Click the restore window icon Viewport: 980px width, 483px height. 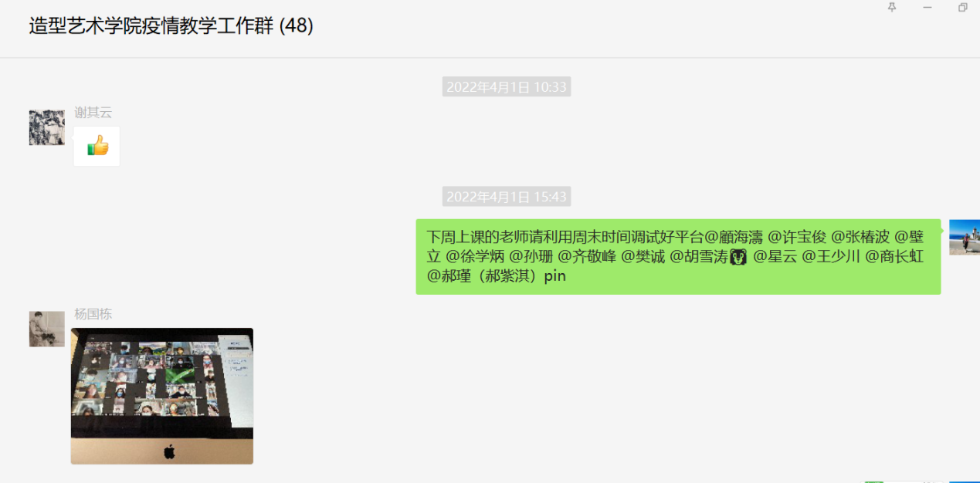pyautogui.click(x=962, y=8)
